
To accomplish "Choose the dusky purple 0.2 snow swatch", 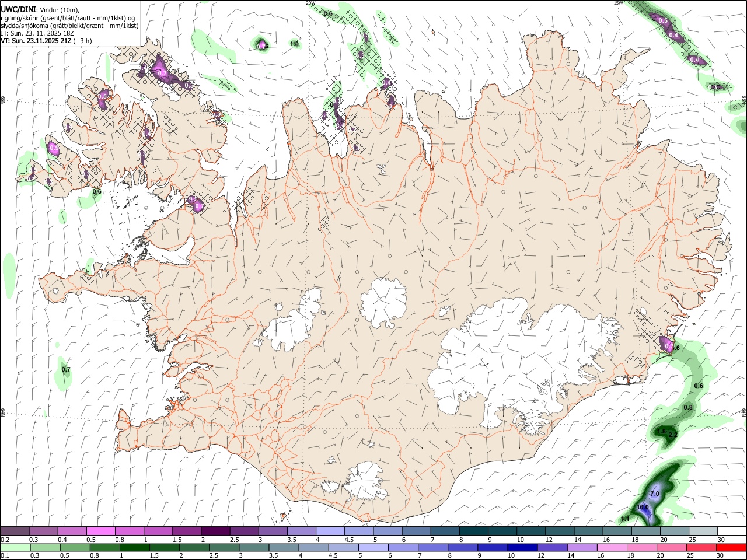I will pyautogui.click(x=15, y=531).
